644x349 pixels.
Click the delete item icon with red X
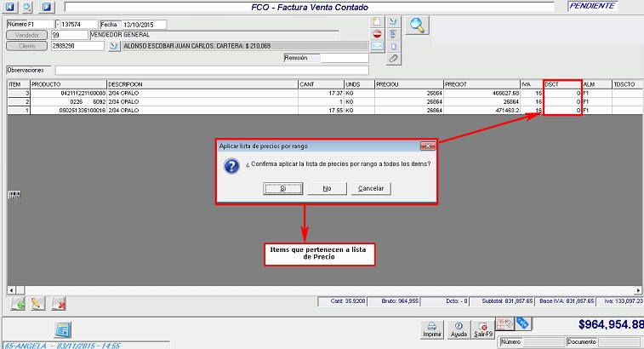tap(59, 302)
